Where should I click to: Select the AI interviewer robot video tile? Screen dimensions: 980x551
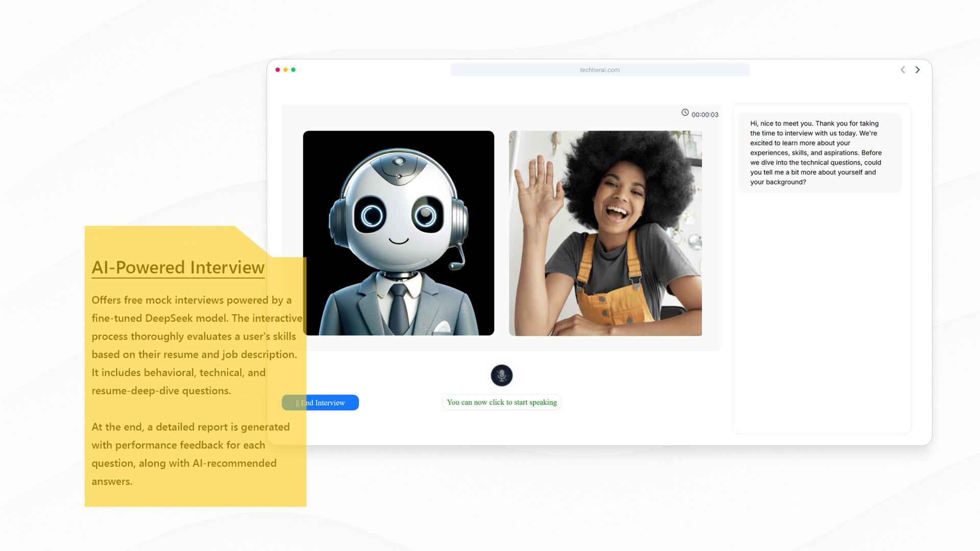pos(399,233)
